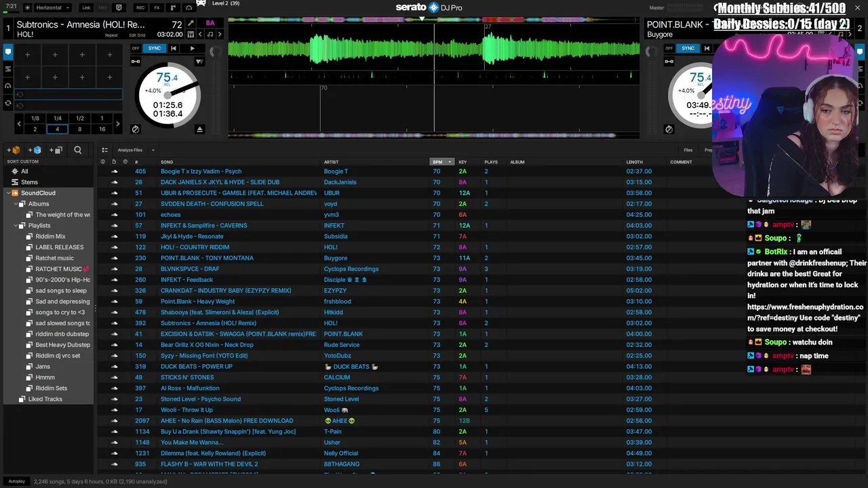Toggle Autoplay in status bar
The image size is (868, 488).
pyautogui.click(x=16, y=481)
